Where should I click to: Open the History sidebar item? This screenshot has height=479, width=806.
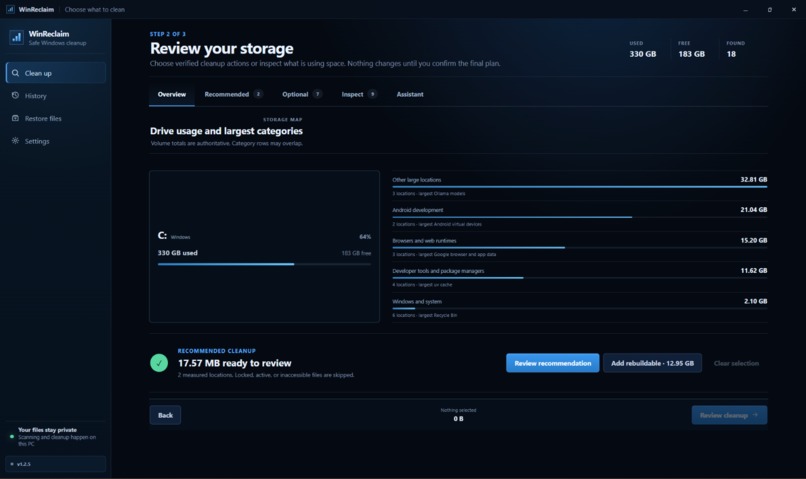pyautogui.click(x=56, y=96)
